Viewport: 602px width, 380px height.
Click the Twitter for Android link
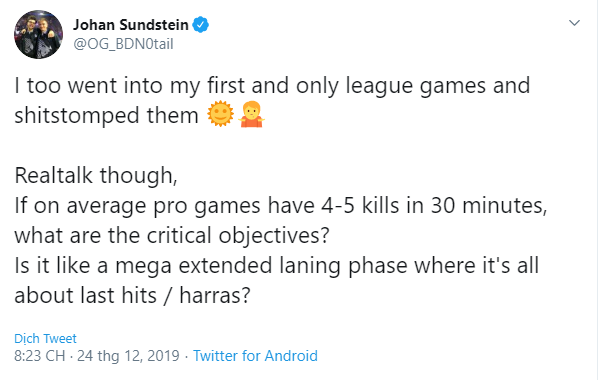(255, 356)
